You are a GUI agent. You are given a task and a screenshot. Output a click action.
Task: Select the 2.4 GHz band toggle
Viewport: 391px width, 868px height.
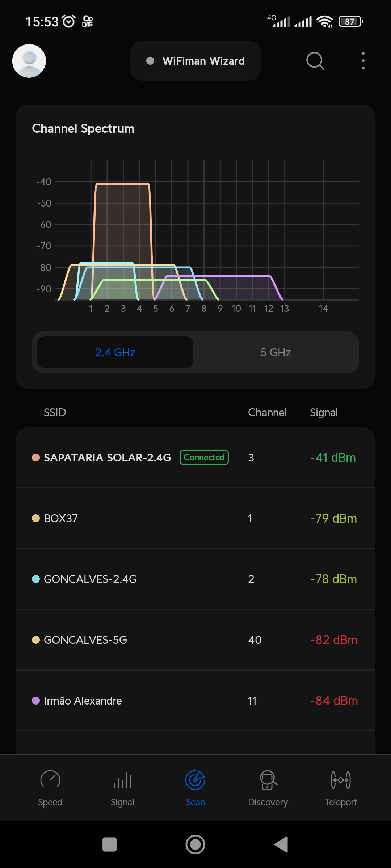(115, 352)
